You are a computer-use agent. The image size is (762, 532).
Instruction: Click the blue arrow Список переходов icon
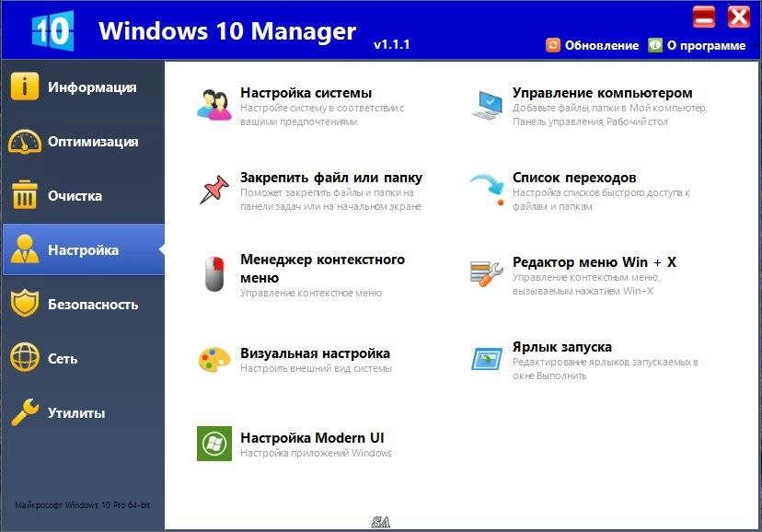pos(487,190)
